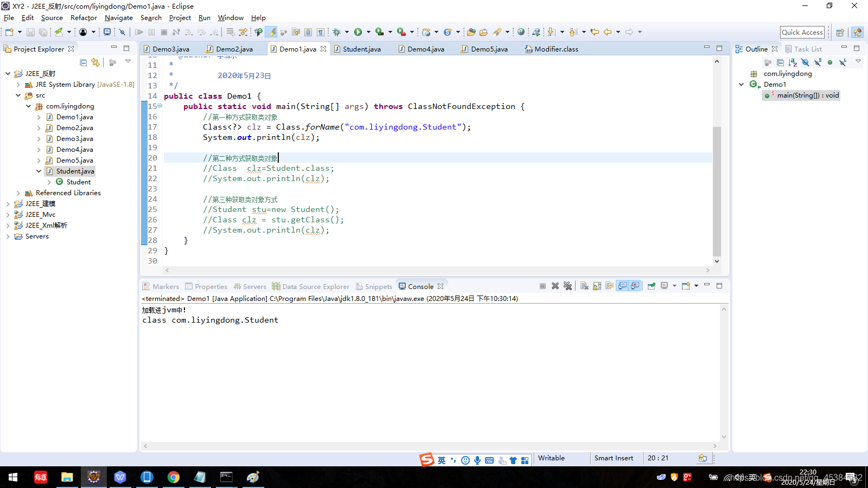The image size is (868, 488).
Task: Click the Open Task icon in toolbar
Action: click(x=483, y=32)
